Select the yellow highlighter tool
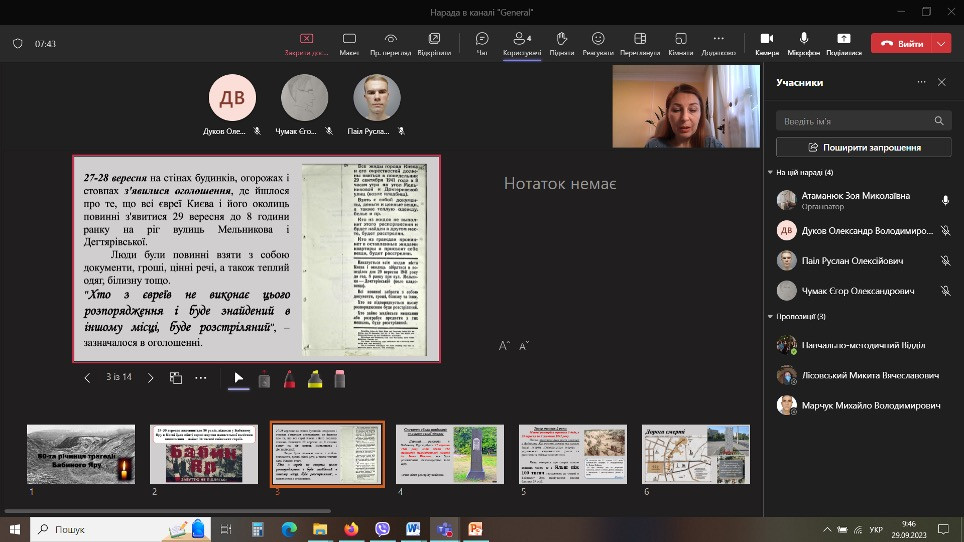Image resolution: width=964 pixels, height=542 pixels. click(314, 378)
